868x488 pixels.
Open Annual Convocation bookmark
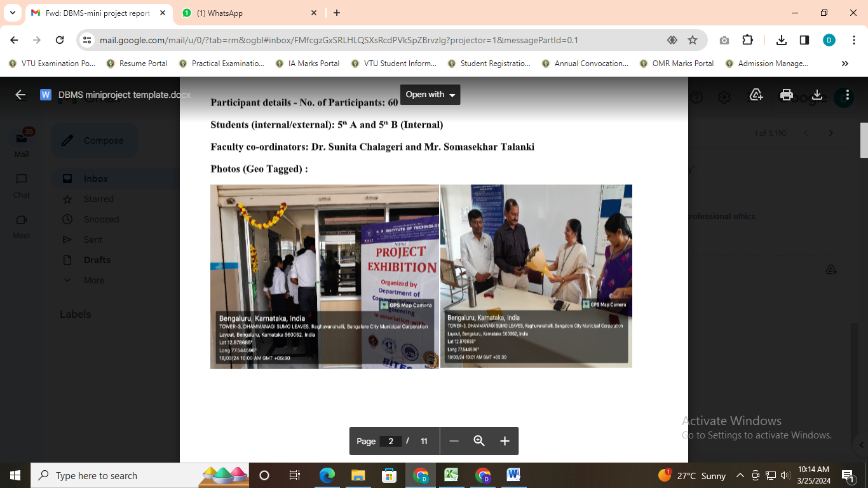(x=585, y=64)
